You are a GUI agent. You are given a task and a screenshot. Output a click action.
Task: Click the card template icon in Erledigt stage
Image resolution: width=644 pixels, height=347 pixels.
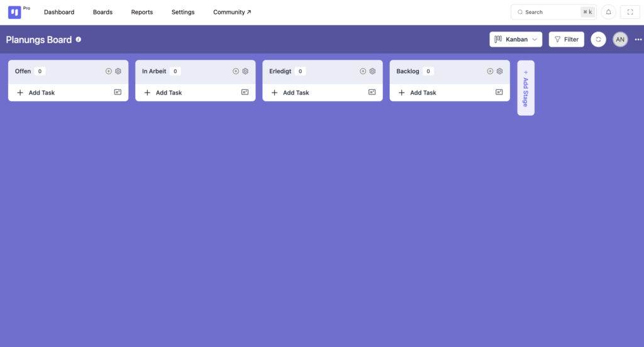click(x=372, y=92)
